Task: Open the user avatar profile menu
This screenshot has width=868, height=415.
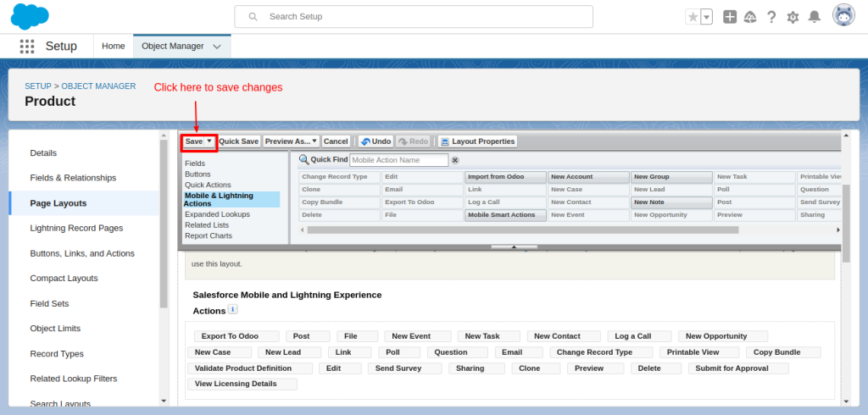Action: (843, 15)
